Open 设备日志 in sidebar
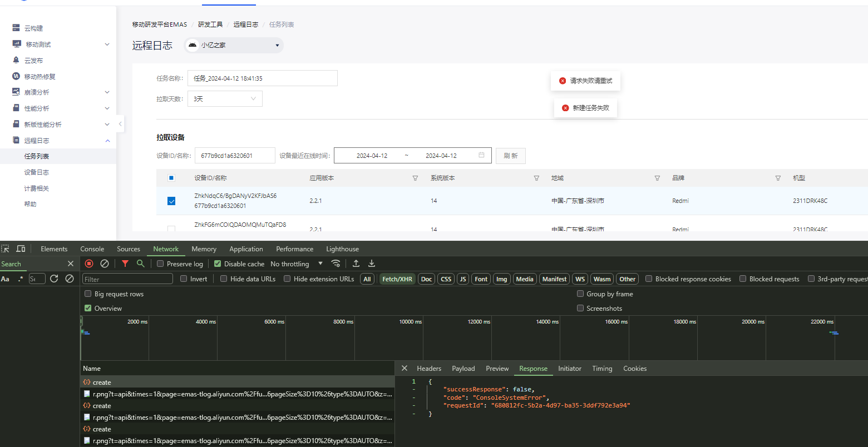 (37, 172)
